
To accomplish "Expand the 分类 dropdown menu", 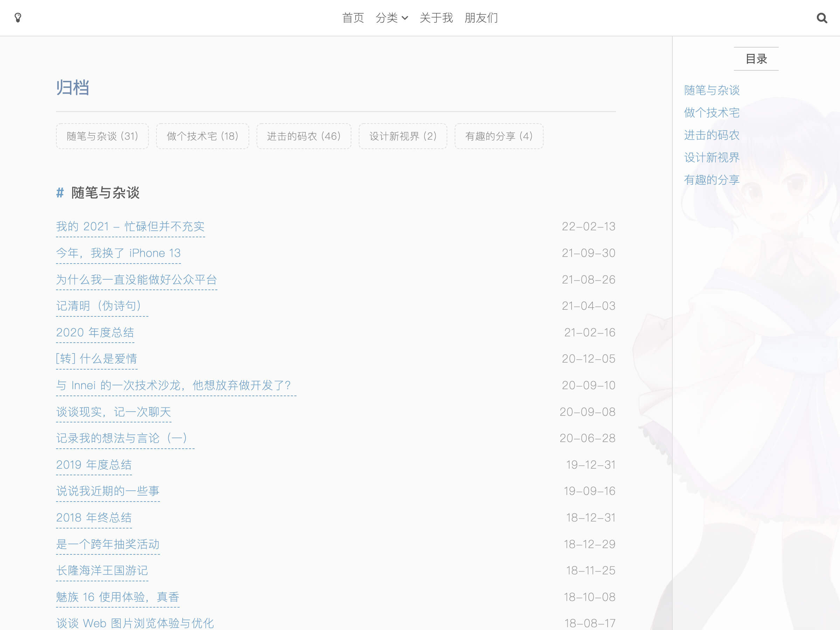I will [x=392, y=18].
